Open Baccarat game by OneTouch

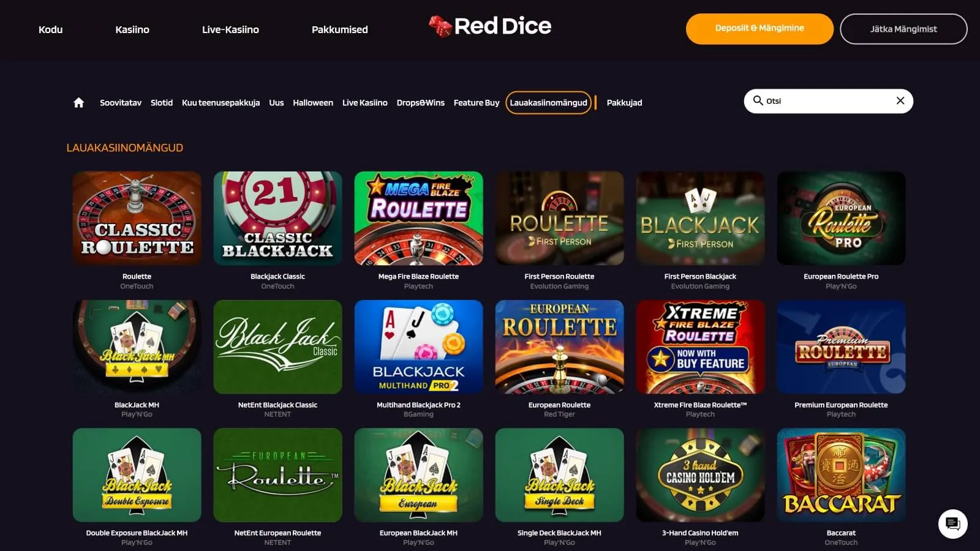click(841, 474)
